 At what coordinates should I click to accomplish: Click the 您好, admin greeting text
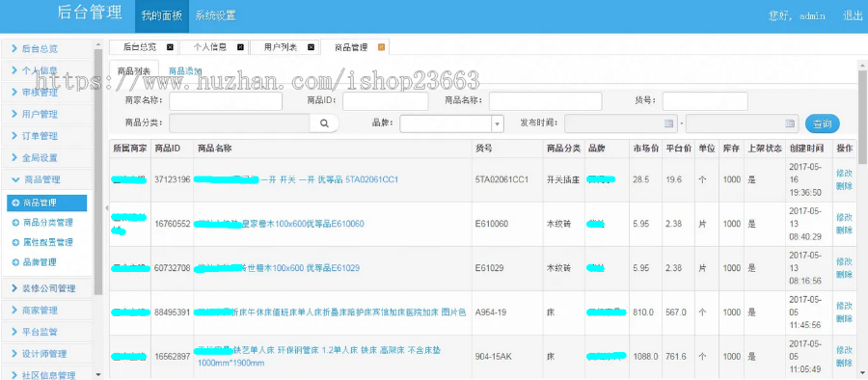tap(798, 16)
